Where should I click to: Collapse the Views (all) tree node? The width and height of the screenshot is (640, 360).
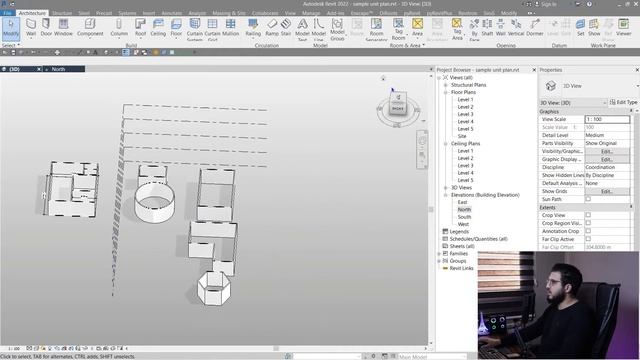click(x=439, y=78)
